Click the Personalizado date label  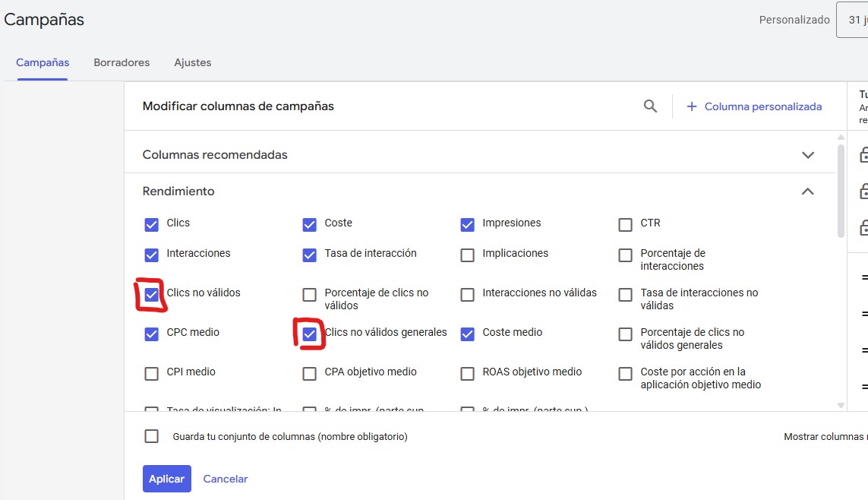(x=794, y=20)
